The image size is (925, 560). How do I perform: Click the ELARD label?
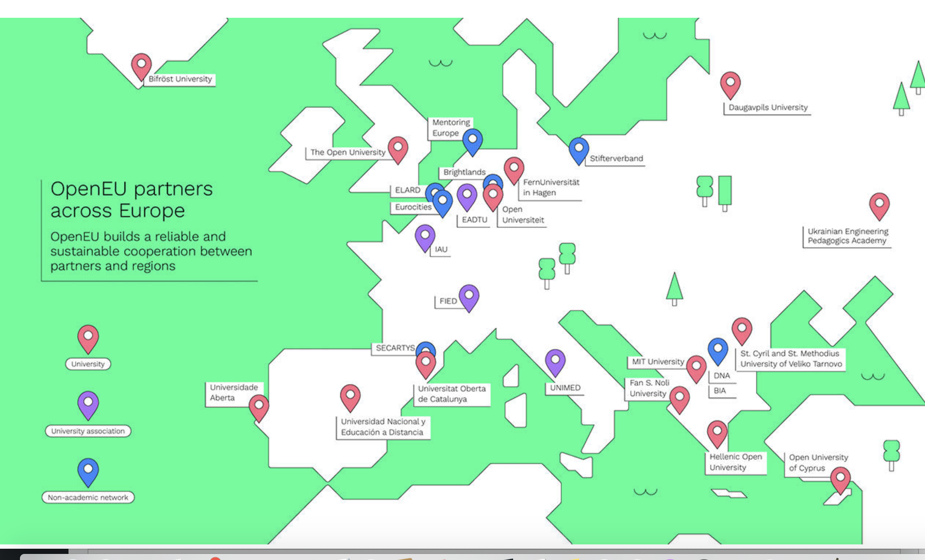[407, 190]
